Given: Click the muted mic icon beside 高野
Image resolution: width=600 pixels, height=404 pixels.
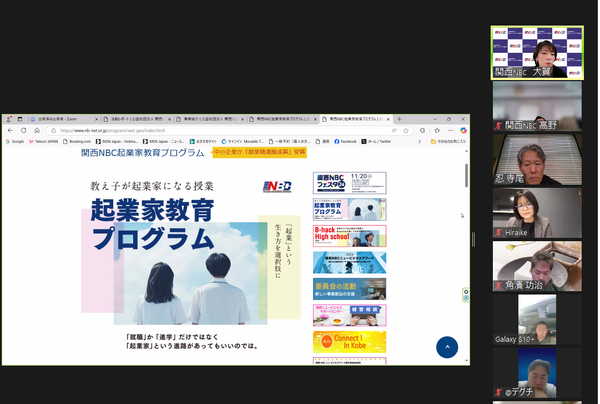Looking at the screenshot, I should point(498,125).
